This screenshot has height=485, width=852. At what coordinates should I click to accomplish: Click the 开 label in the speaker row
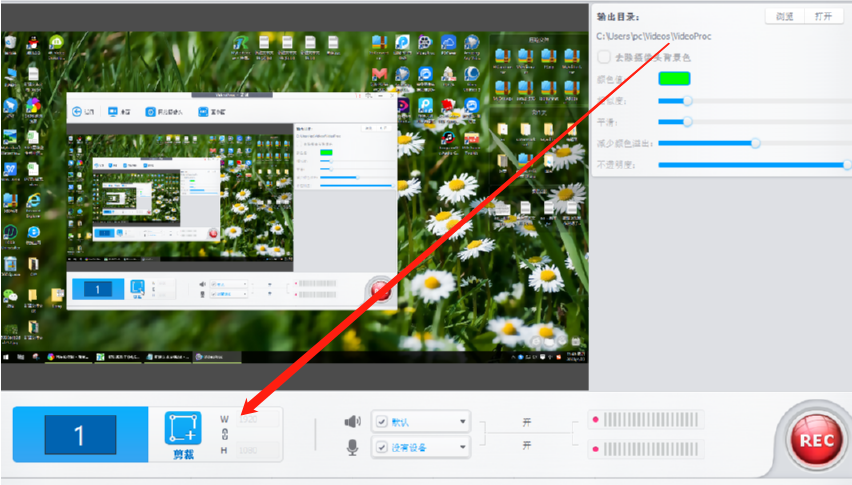(x=527, y=422)
